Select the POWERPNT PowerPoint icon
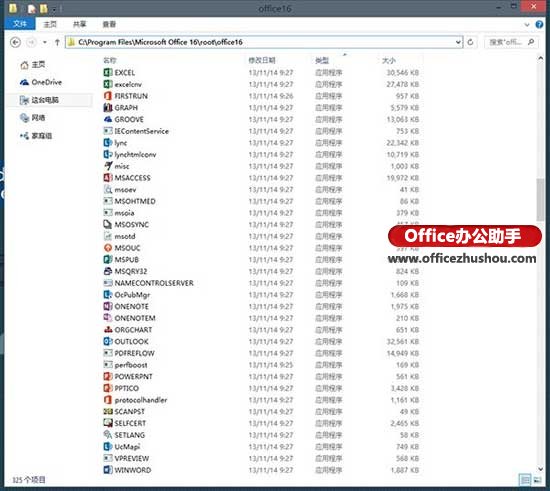This screenshot has height=491, width=550. click(x=108, y=376)
